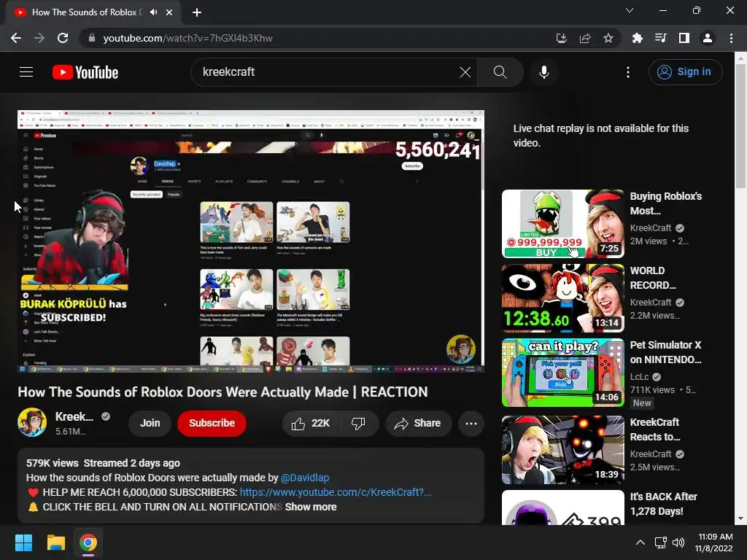The height and width of the screenshot is (560, 747).
Task: Open the Chrome profile icon
Action: (708, 38)
